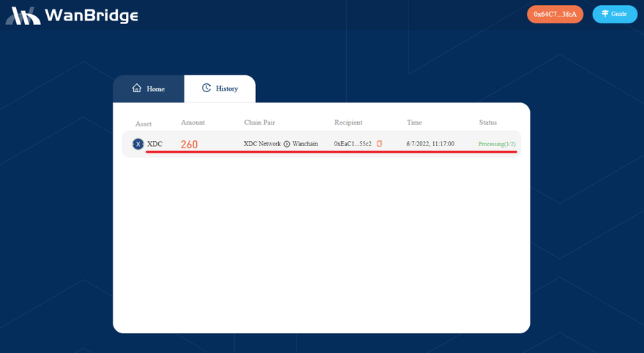644x353 pixels.
Task: Open the Guide text link
Action: click(619, 14)
